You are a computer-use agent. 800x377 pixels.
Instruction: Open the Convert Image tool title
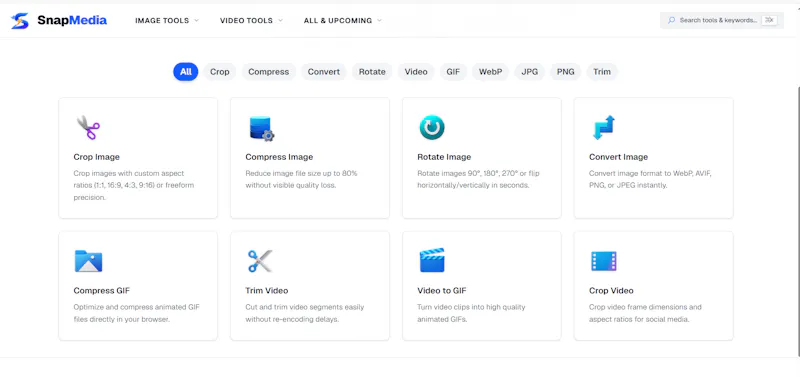pos(618,157)
